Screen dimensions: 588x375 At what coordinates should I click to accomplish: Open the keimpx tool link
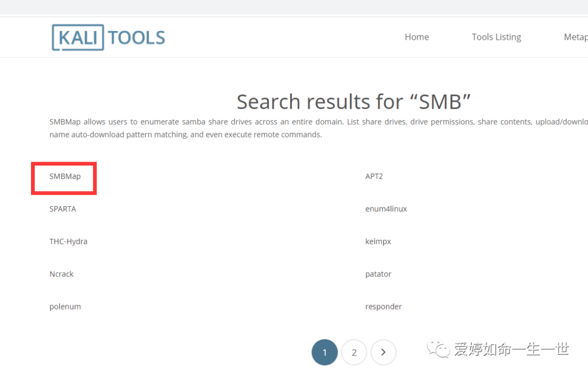click(x=378, y=242)
